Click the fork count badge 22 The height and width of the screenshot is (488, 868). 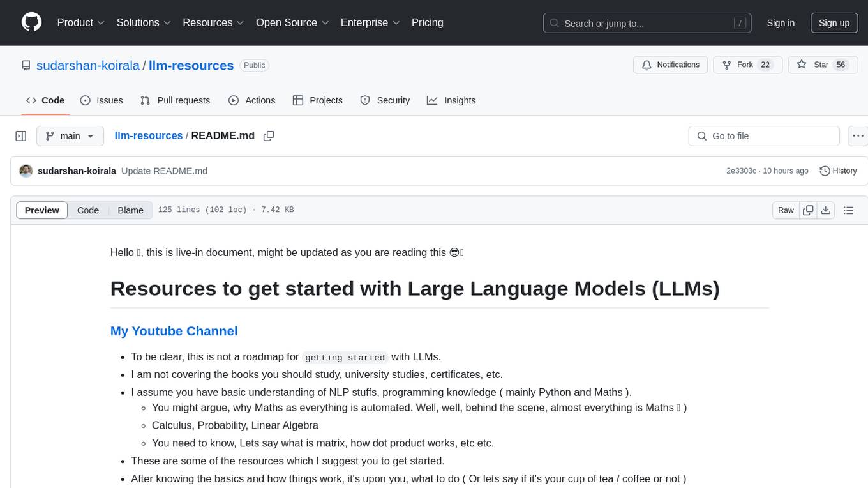[765, 65]
